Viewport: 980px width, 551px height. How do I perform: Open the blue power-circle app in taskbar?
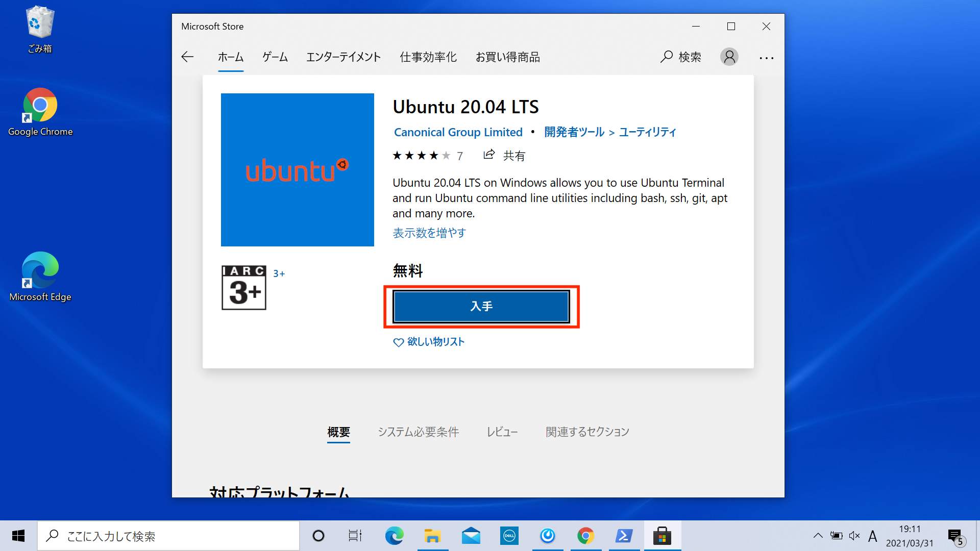point(548,536)
